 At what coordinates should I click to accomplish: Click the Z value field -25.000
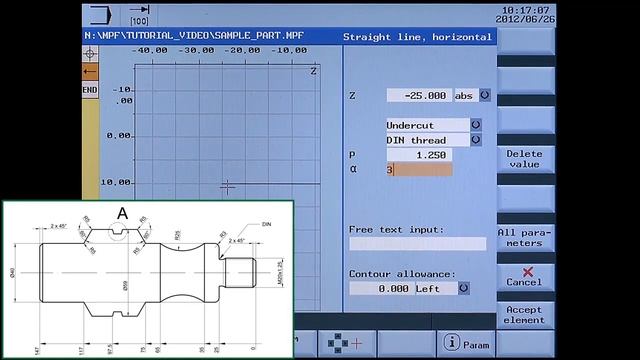point(419,96)
